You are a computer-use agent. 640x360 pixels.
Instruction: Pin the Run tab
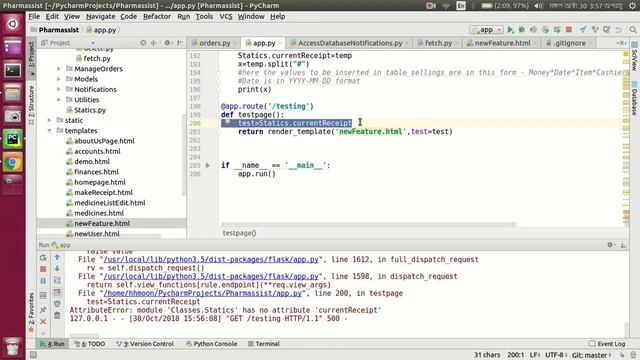43,310
